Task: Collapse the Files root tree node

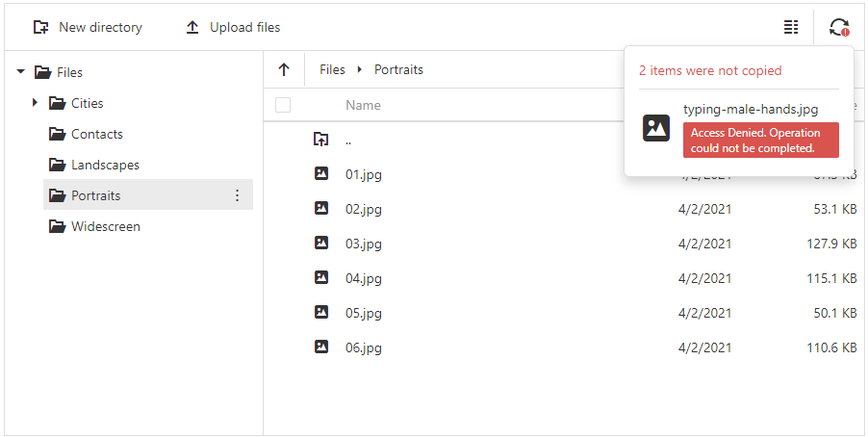Action: [x=20, y=72]
